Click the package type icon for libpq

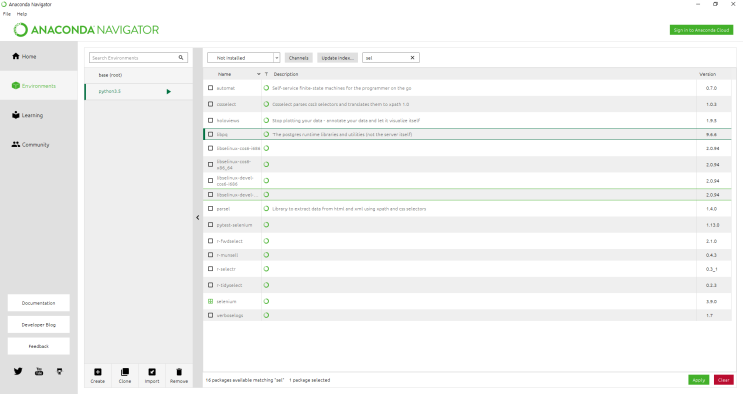pos(266,134)
